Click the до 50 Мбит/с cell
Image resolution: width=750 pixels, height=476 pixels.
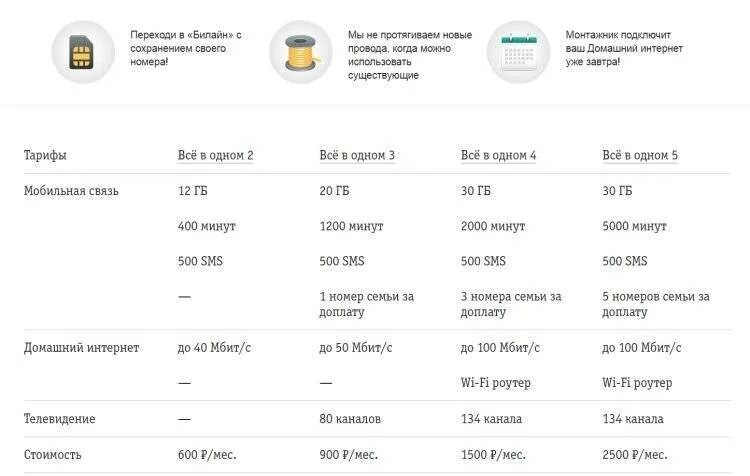356,348
